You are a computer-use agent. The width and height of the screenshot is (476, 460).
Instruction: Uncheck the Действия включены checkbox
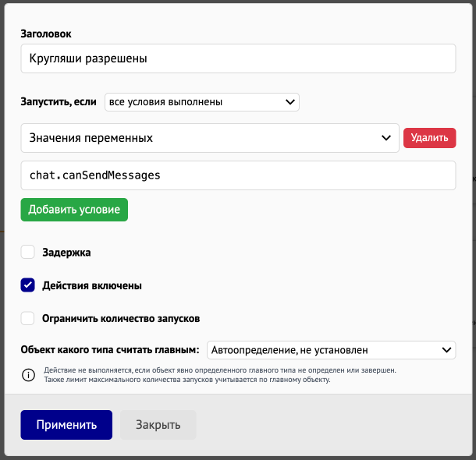pos(27,285)
